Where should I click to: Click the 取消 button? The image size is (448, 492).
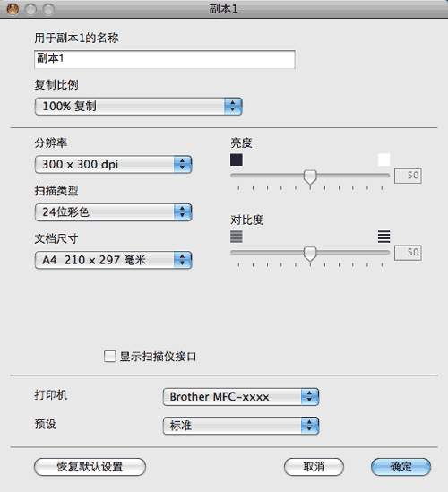coord(314,467)
